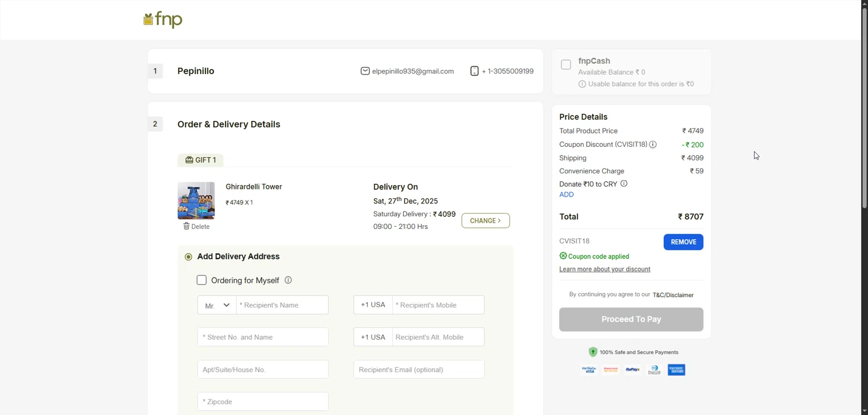Open the Mr. title dropdown
Image resolution: width=868 pixels, height=415 pixels.
click(x=217, y=305)
